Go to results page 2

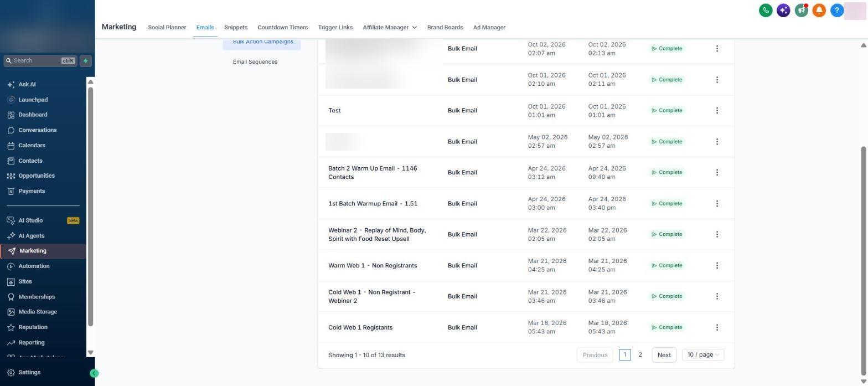pos(640,355)
